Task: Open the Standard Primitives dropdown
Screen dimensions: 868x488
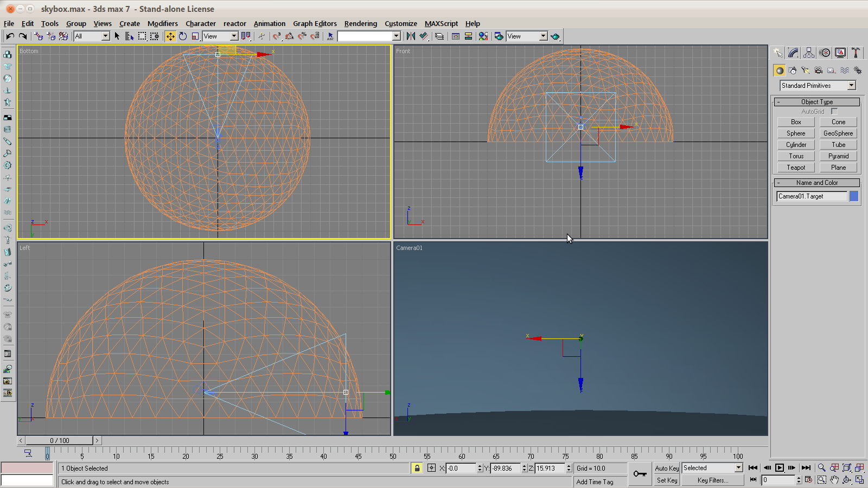Action: (x=818, y=86)
